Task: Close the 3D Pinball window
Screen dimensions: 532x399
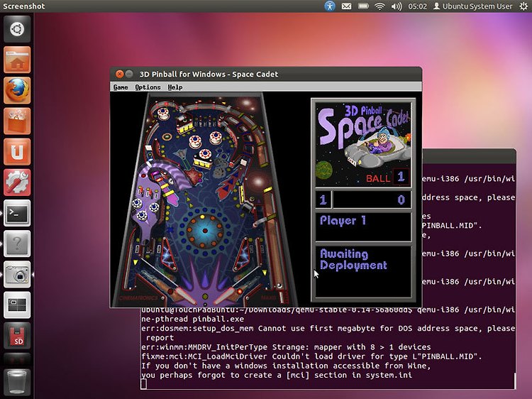Action: click(x=119, y=74)
